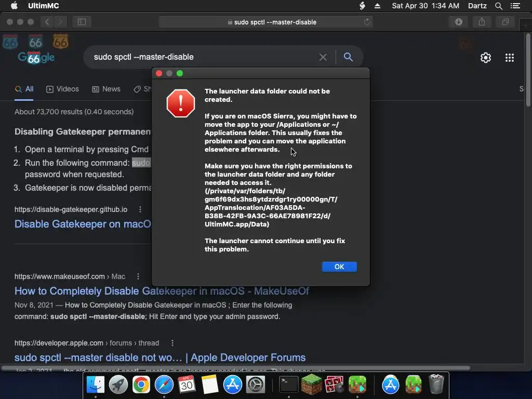Open App Store next to Notes in Dock
The image size is (532, 399).
pos(232,385)
